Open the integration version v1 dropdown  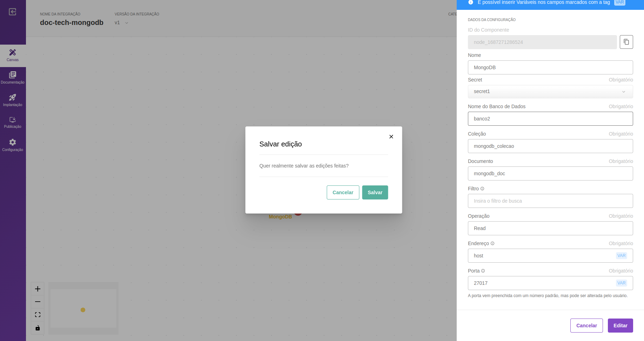(x=121, y=22)
